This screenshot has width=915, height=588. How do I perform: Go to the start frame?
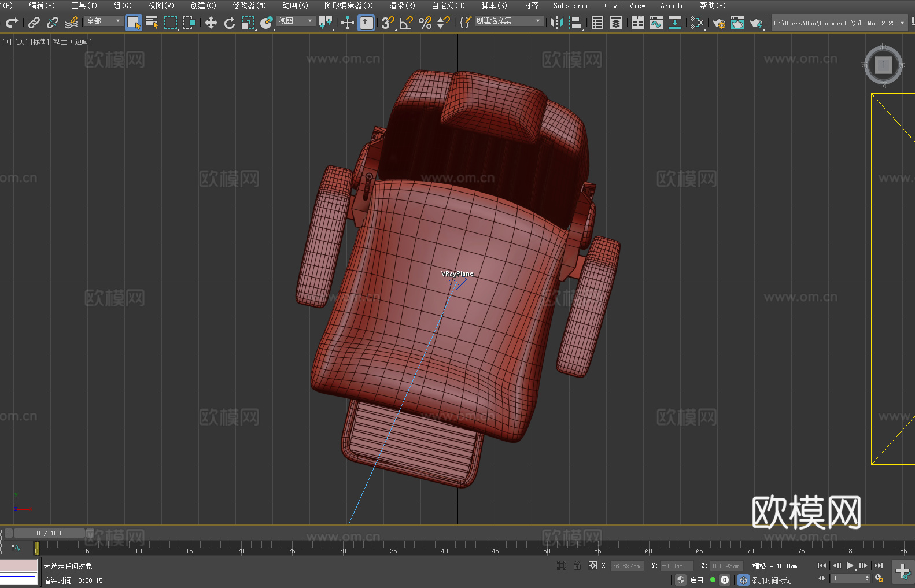click(x=822, y=565)
